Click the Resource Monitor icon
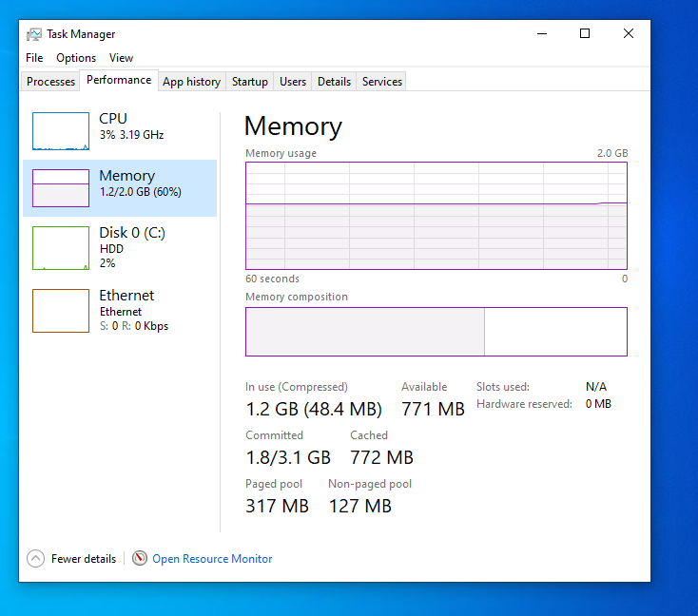698x616 pixels. pos(140,559)
